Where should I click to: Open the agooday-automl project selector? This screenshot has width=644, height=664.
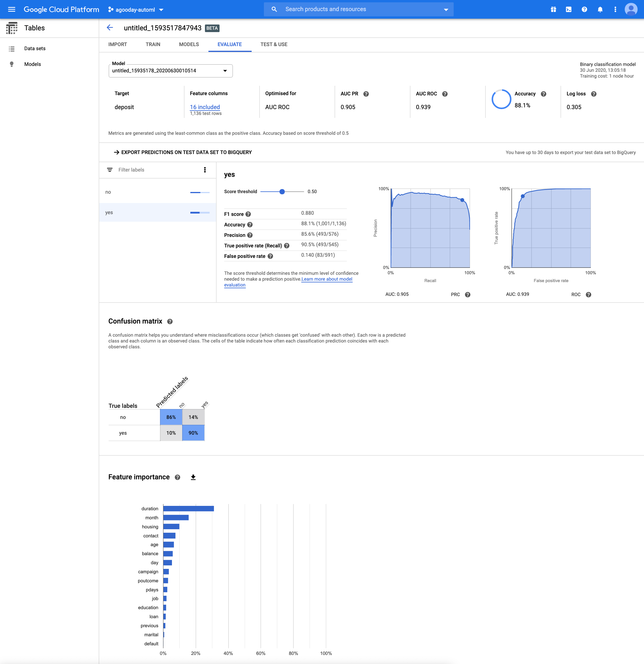click(135, 9)
